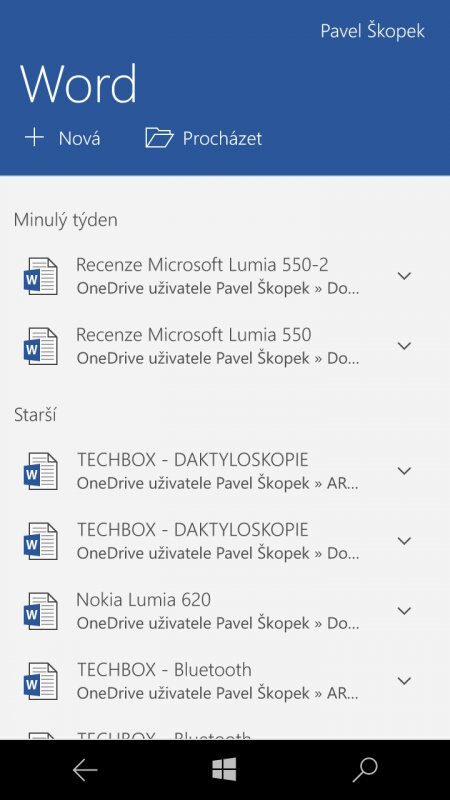Screen dimensions: 450x800
Task: Open fully visible TECHBOX - Bluetooth title
Action: (164, 669)
